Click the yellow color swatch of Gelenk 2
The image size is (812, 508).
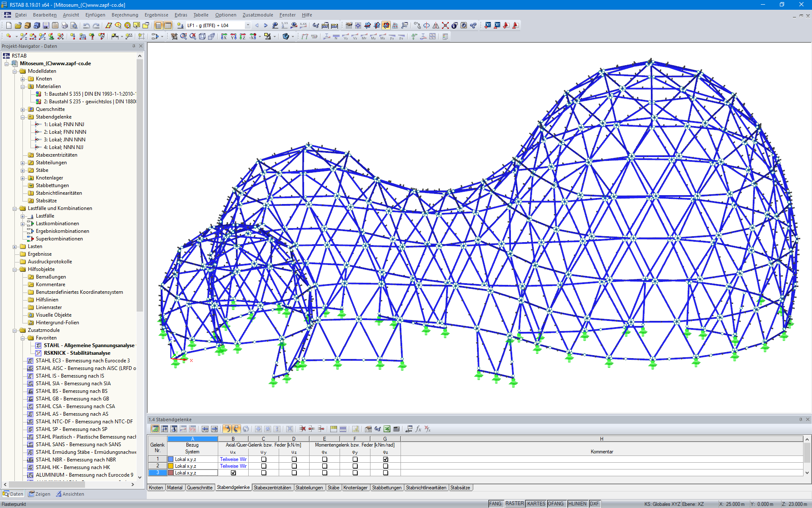pos(171,466)
